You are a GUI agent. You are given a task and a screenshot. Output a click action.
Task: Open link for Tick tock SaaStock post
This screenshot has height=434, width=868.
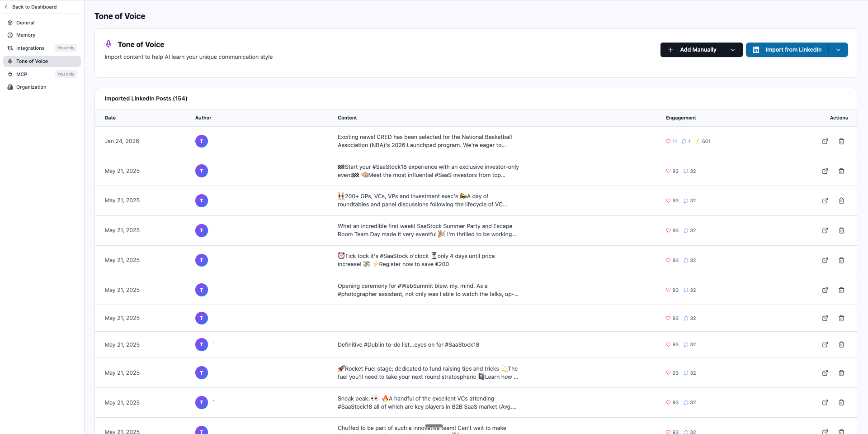(x=825, y=260)
